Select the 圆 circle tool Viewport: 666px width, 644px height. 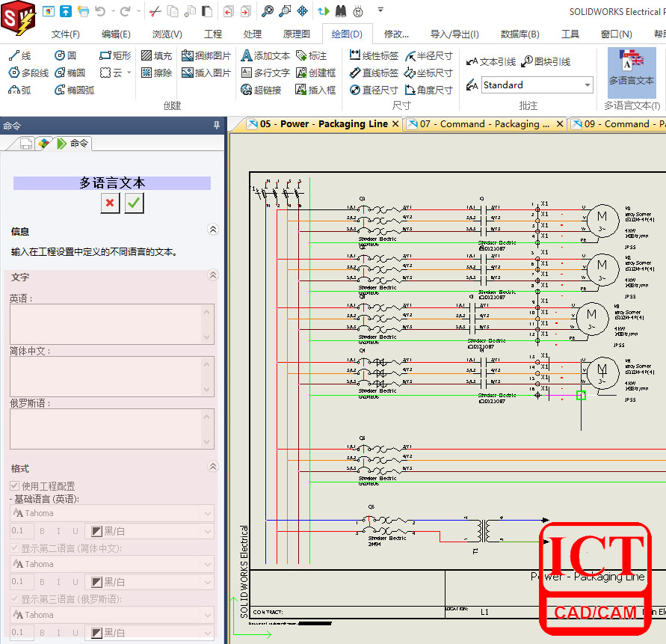(66, 55)
